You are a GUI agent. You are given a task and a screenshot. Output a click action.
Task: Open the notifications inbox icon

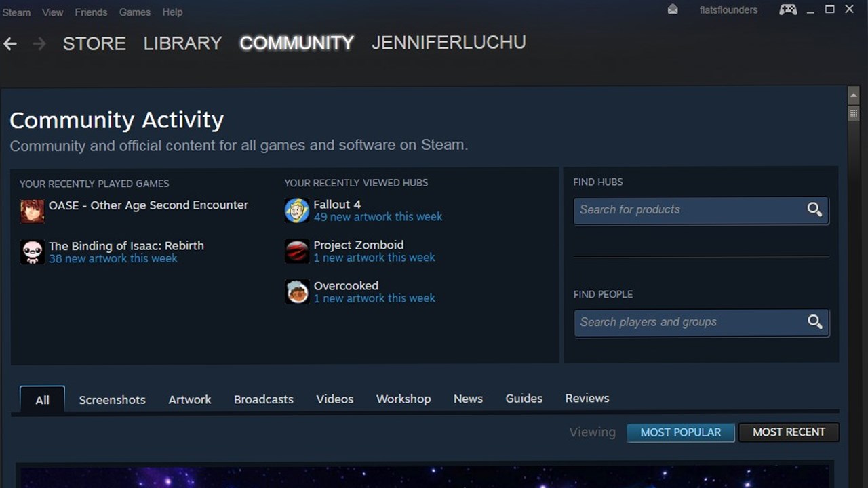[x=673, y=9]
